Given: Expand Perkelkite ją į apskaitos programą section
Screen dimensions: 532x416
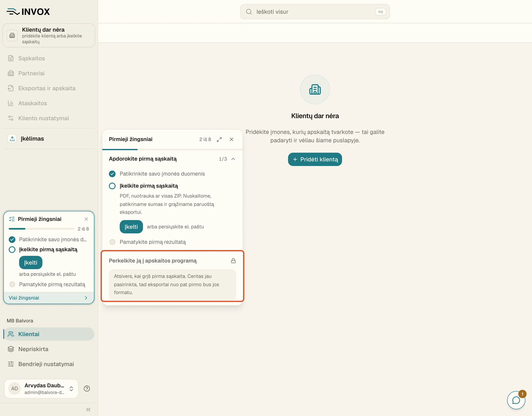Looking at the screenshot, I should (172, 261).
